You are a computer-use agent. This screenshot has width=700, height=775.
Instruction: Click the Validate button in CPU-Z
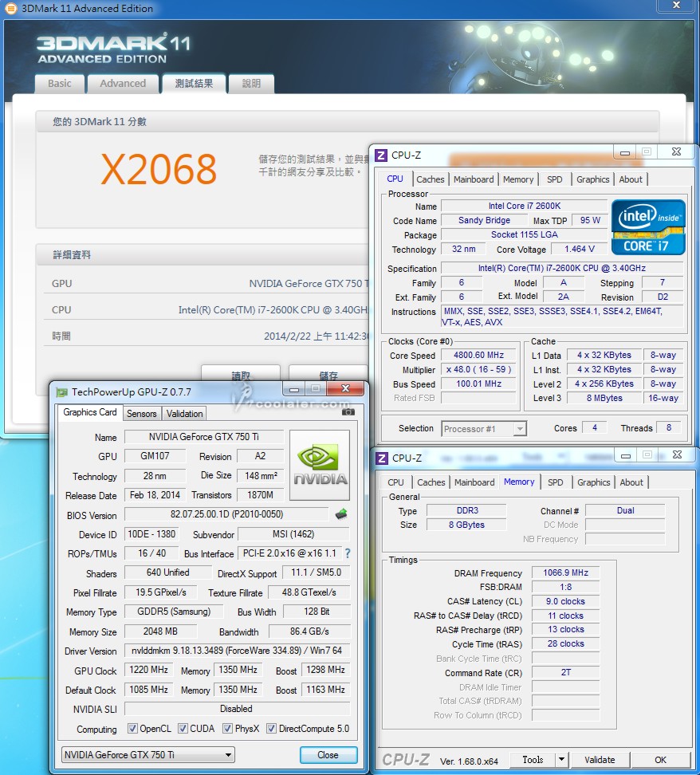[x=600, y=760]
